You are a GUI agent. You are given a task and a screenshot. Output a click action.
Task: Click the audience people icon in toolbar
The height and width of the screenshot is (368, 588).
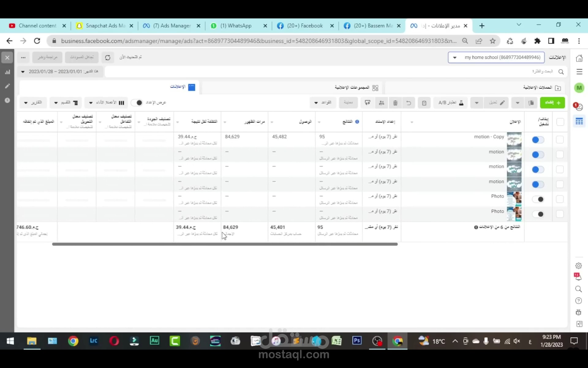pyautogui.click(x=381, y=103)
